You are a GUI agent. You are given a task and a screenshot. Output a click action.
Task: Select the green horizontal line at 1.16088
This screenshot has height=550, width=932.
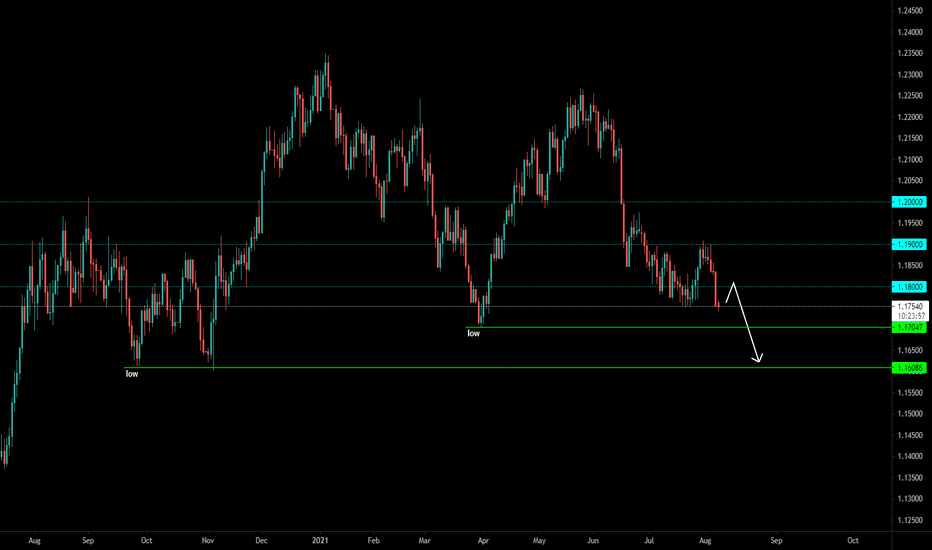click(x=508, y=368)
